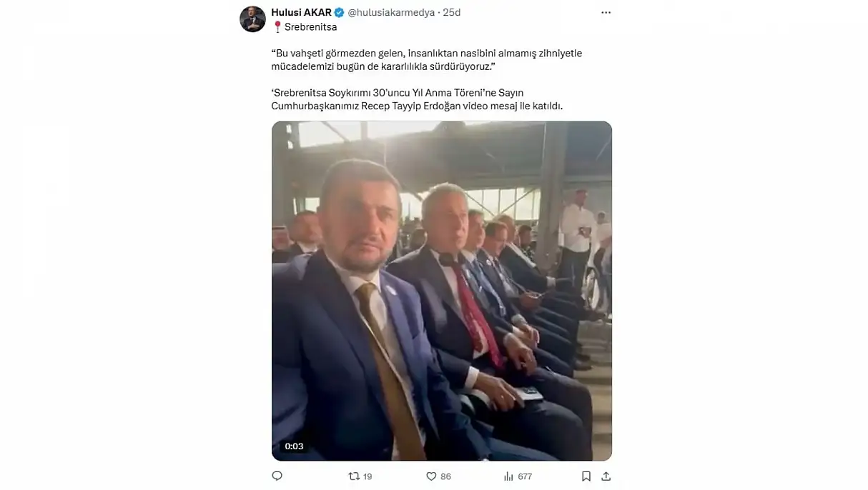This screenshot has width=868, height=490.
Task: Click the reply speech bubble icon
Action: pyautogui.click(x=277, y=476)
